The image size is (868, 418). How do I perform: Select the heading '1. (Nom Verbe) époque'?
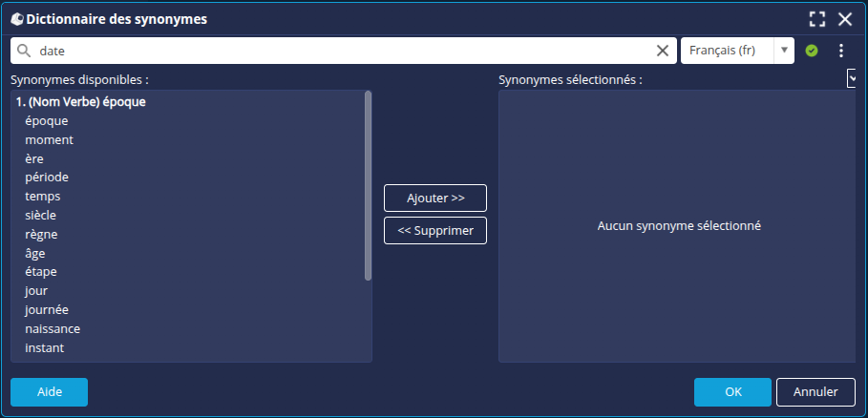pos(81,101)
